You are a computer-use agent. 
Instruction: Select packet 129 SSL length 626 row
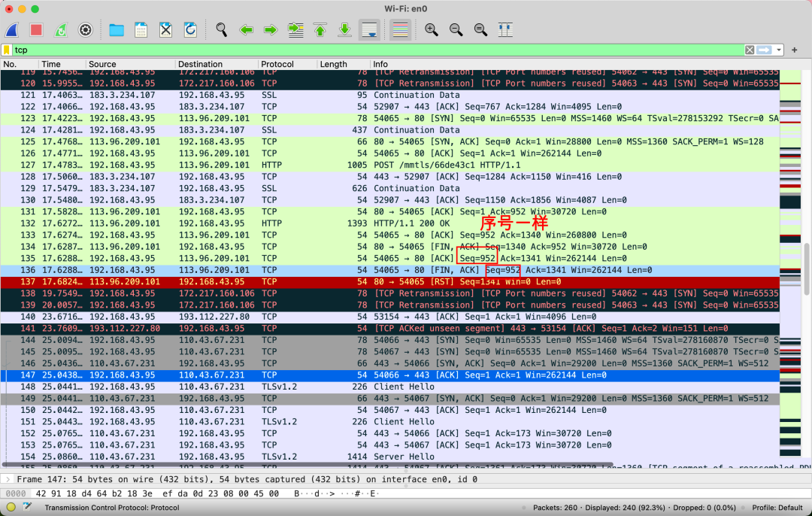[x=390, y=188]
